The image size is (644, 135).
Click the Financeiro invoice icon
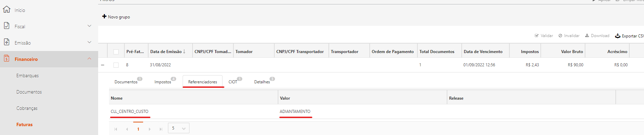tap(6, 58)
